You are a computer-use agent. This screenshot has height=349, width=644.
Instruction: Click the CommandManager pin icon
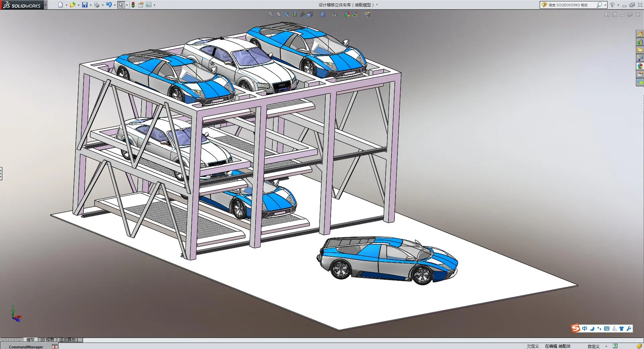click(54, 347)
